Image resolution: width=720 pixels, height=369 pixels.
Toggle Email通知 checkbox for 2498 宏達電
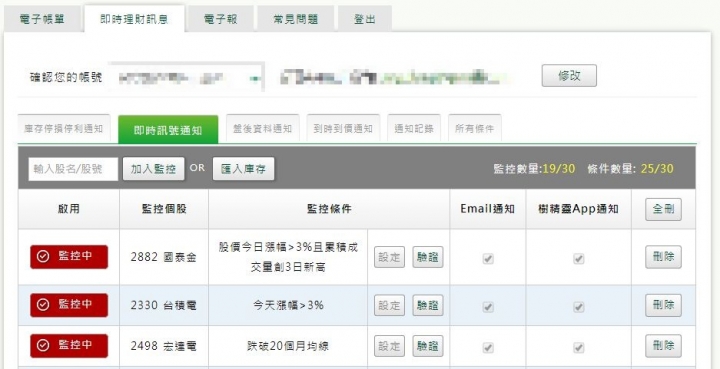[488, 348]
